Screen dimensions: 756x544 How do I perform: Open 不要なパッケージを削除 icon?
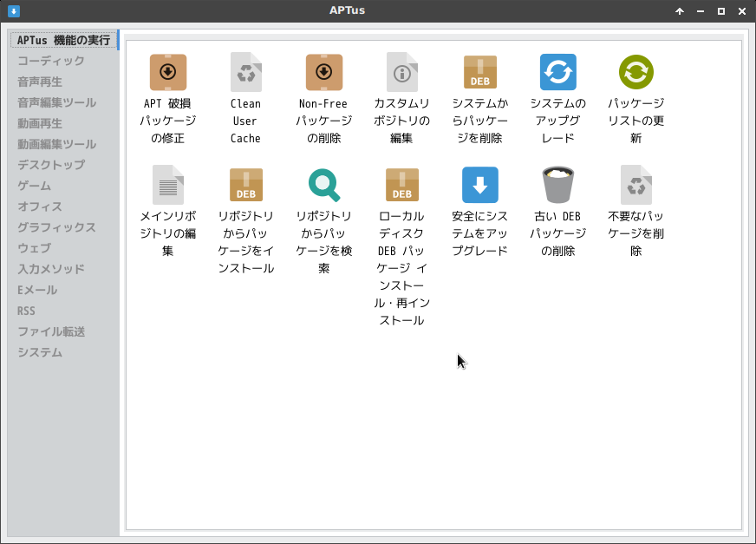[636, 185]
